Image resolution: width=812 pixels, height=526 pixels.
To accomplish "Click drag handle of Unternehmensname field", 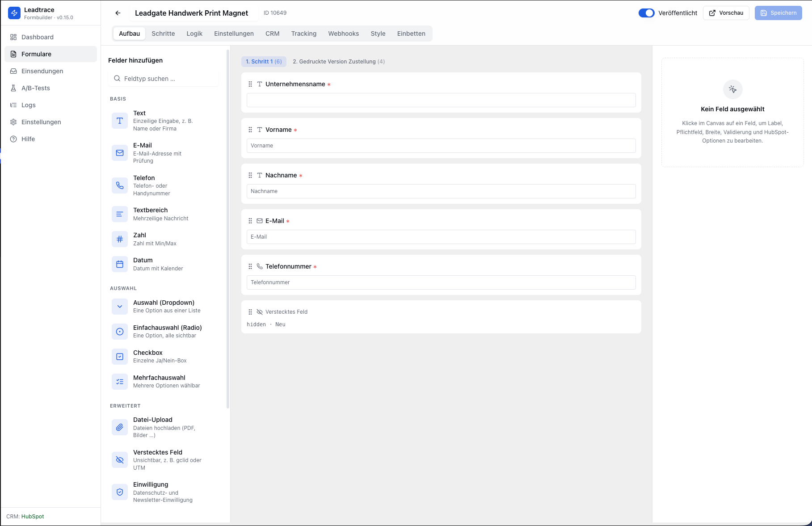I will pos(250,84).
